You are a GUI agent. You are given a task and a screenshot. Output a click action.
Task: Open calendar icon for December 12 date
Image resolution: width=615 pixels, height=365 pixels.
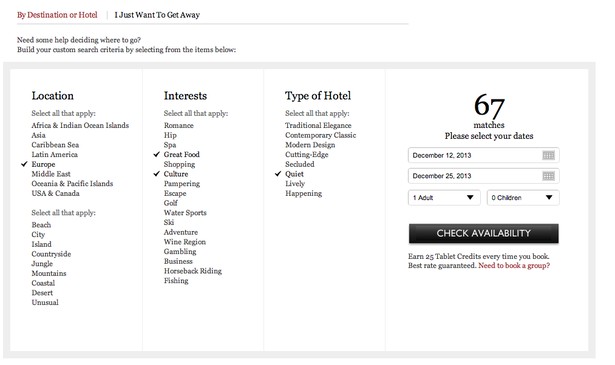pyautogui.click(x=548, y=155)
